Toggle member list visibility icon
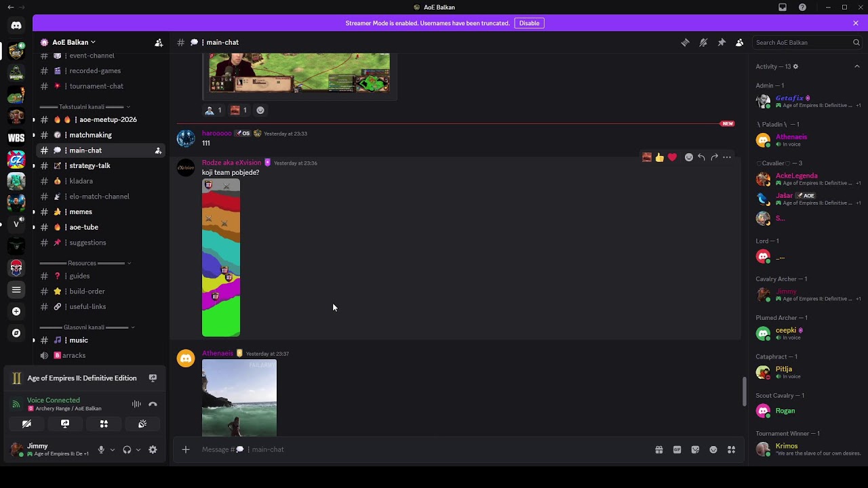Viewport: 868px width, 488px height. coord(740,42)
